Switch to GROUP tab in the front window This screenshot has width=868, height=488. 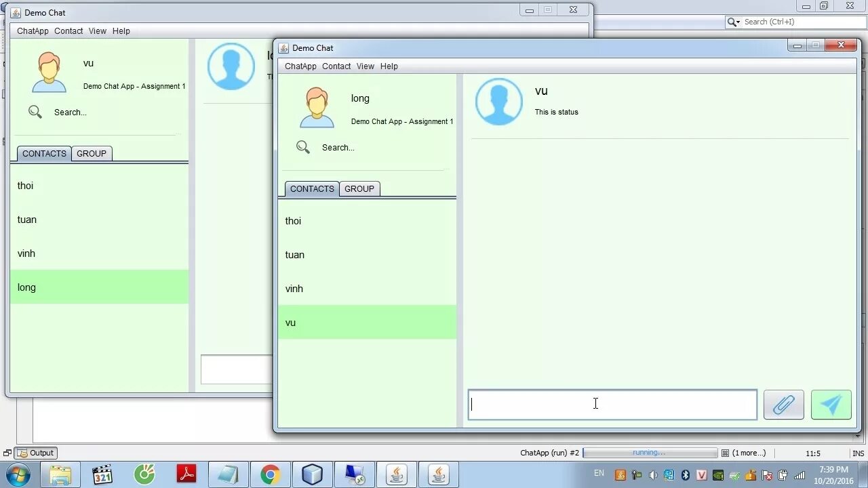coord(359,189)
